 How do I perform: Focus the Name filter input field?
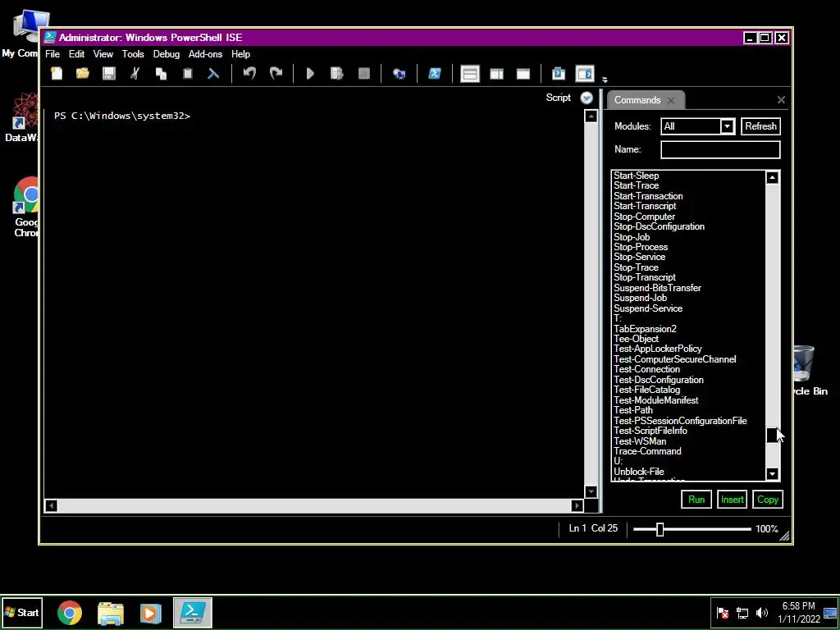pyautogui.click(x=720, y=149)
